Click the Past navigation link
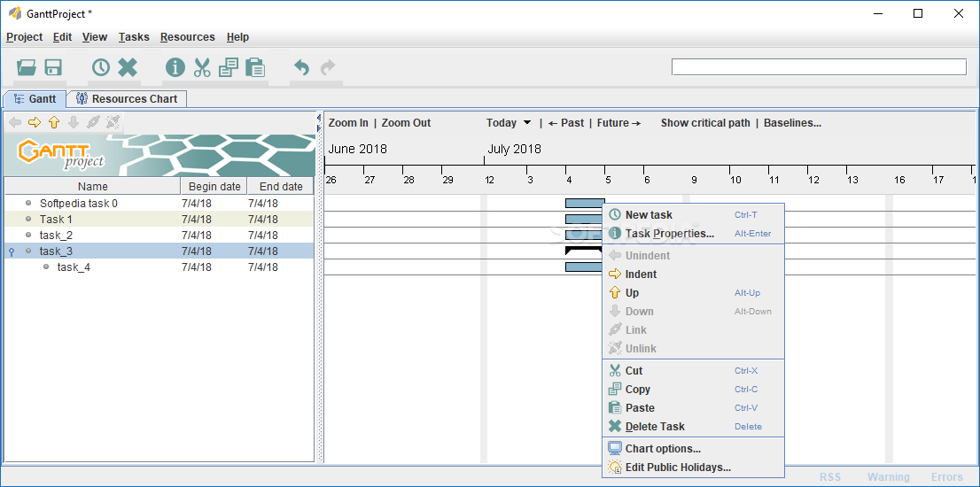 pyautogui.click(x=565, y=123)
